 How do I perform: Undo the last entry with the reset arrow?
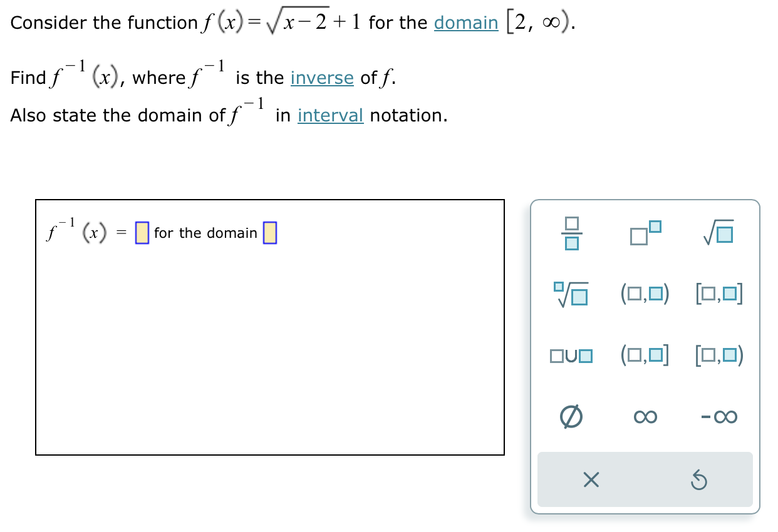pos(700,481)
